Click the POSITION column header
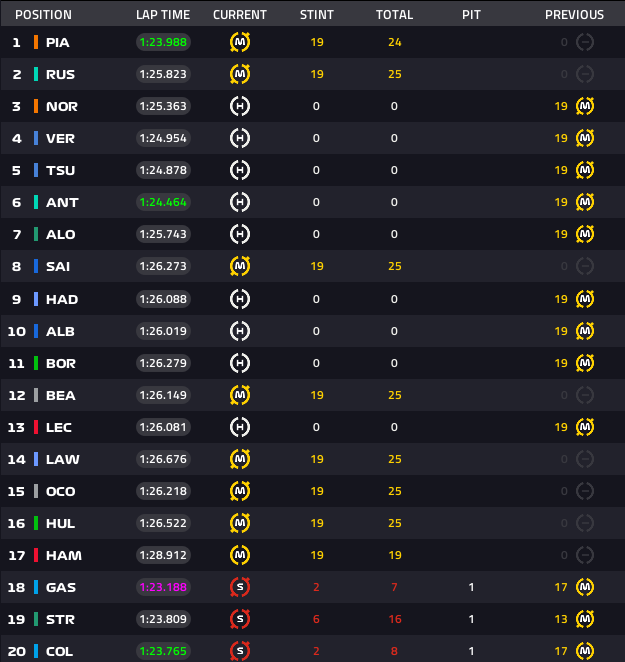 43,15
